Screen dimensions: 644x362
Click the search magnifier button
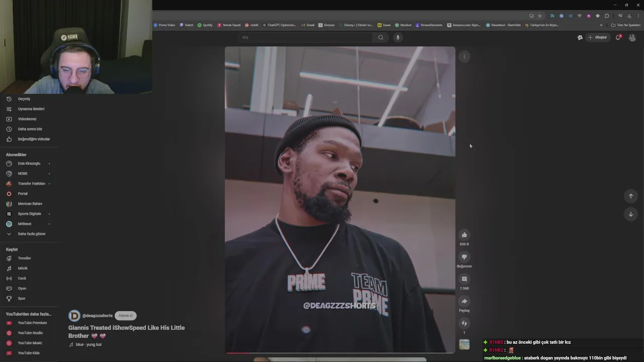381,37
